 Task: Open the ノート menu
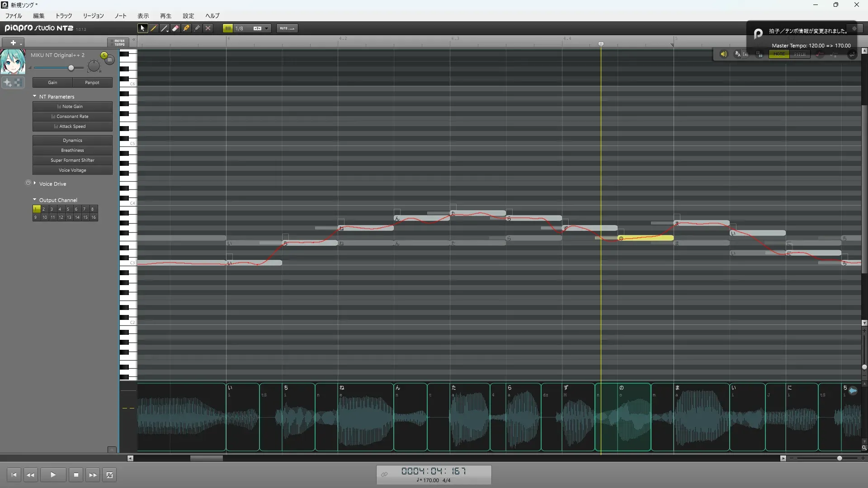coord(120,16)
